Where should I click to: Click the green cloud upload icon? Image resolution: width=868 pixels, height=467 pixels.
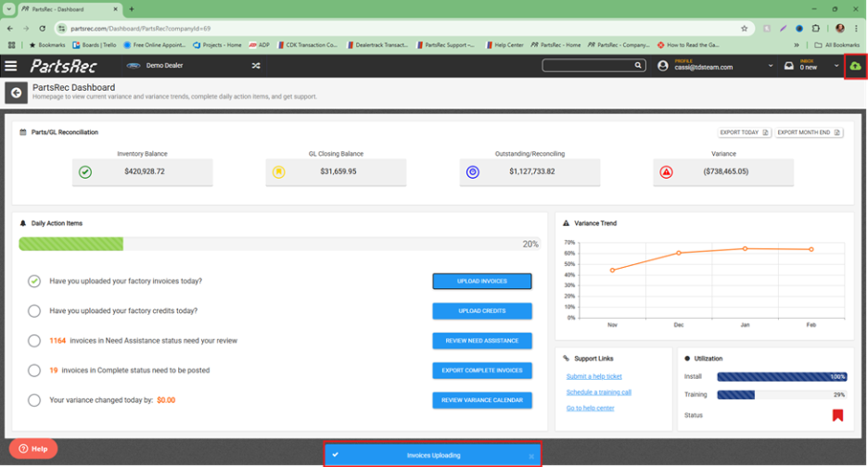(x=855, y=67)
